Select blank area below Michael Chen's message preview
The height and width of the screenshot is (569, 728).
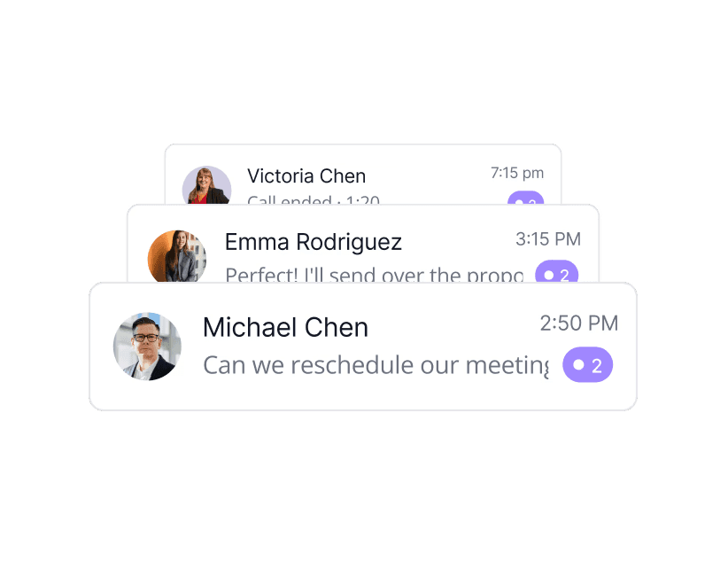click(x=362, y=394)
